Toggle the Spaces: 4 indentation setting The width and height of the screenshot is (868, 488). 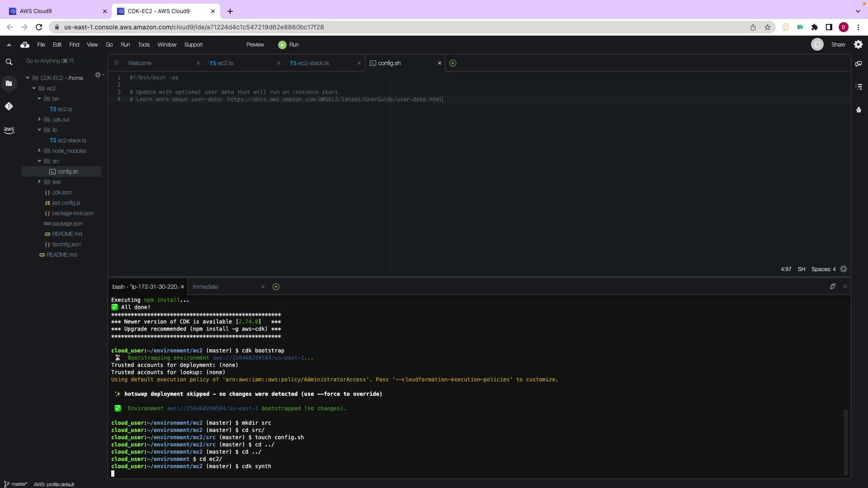[x=823, y=269]
